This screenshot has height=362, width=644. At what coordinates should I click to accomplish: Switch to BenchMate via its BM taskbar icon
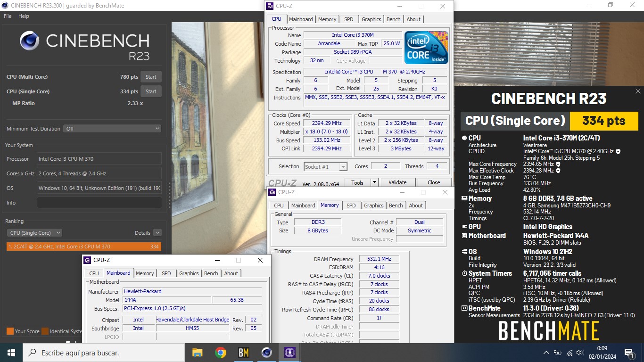[x=243, y=353]
